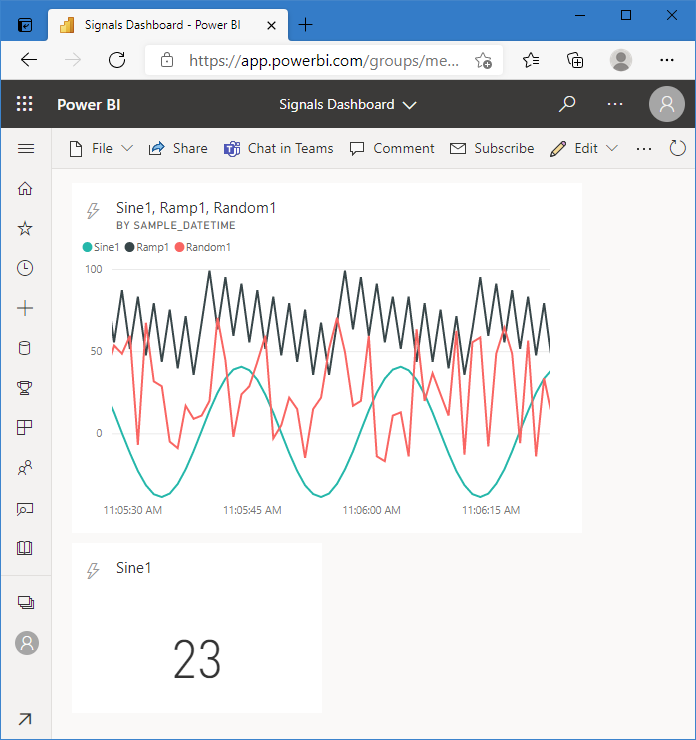The image size is (696, 740).
Task: Open user account avatar in header
Action: point(667,104)
